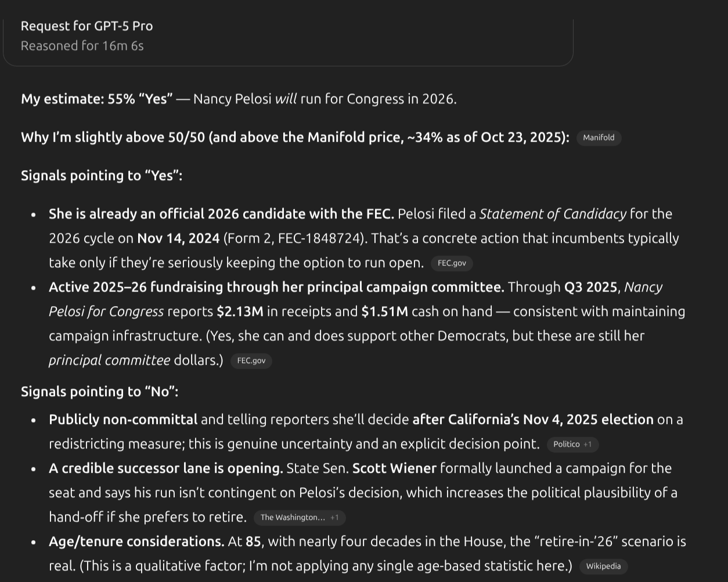Open the Wikipedia citation chip

pyautogui.click(x=603, y=566)
